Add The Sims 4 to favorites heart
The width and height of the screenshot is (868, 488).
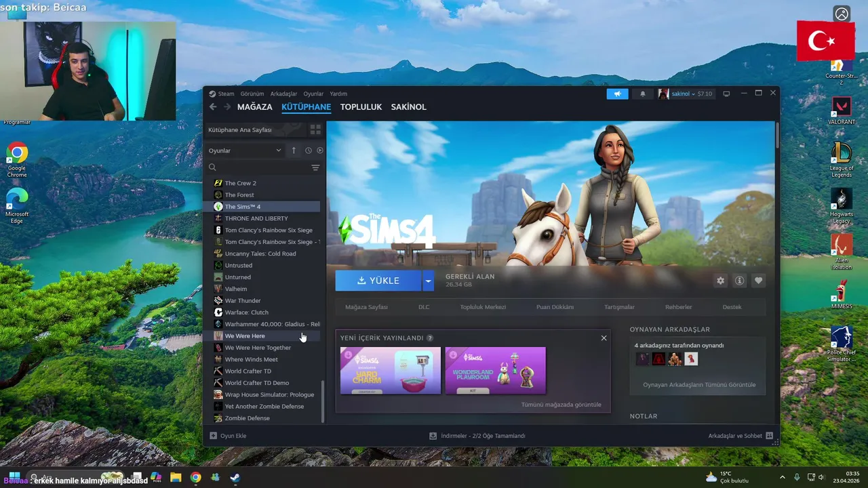point(758,281)
